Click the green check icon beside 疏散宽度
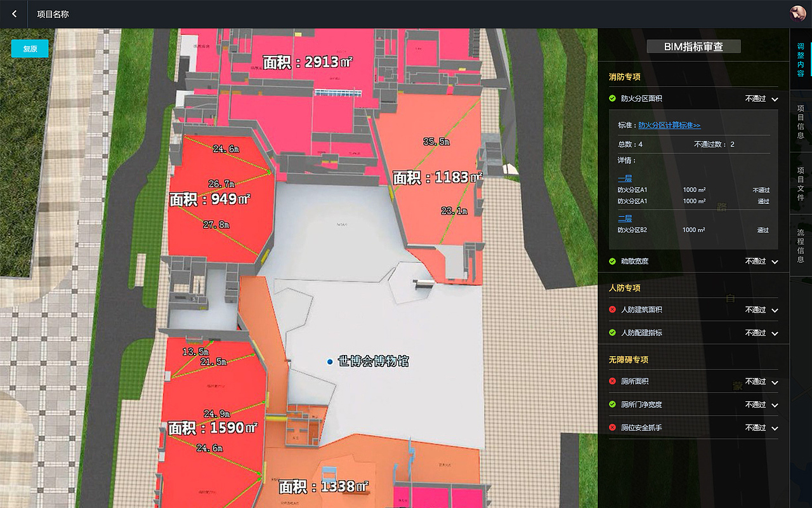Viewport: 812px width, 508px height. pyautogui.click(x=612, y=261)
